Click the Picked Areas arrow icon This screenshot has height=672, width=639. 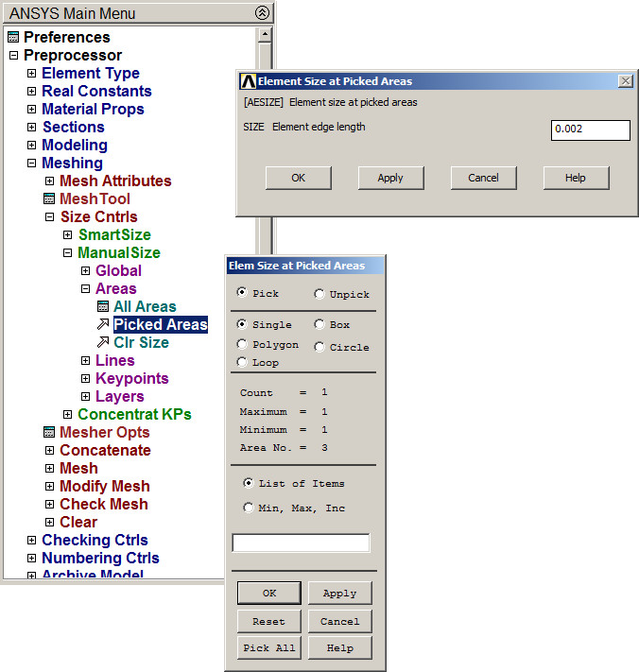[103, 325]
